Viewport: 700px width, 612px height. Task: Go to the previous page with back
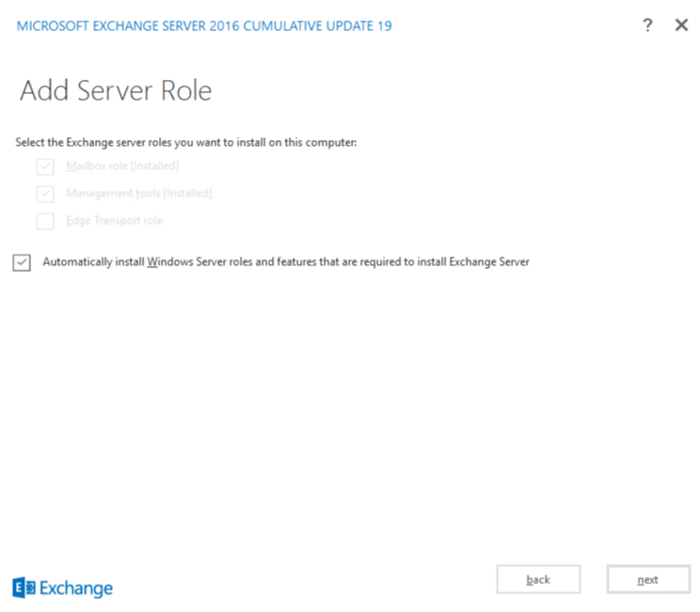point(538,579)
